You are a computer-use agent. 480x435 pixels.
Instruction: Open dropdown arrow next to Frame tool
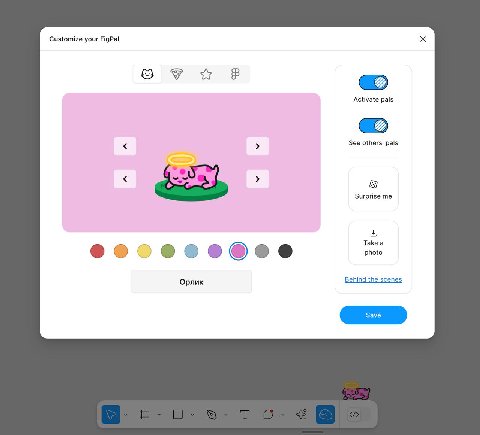[x=159, y=415]
